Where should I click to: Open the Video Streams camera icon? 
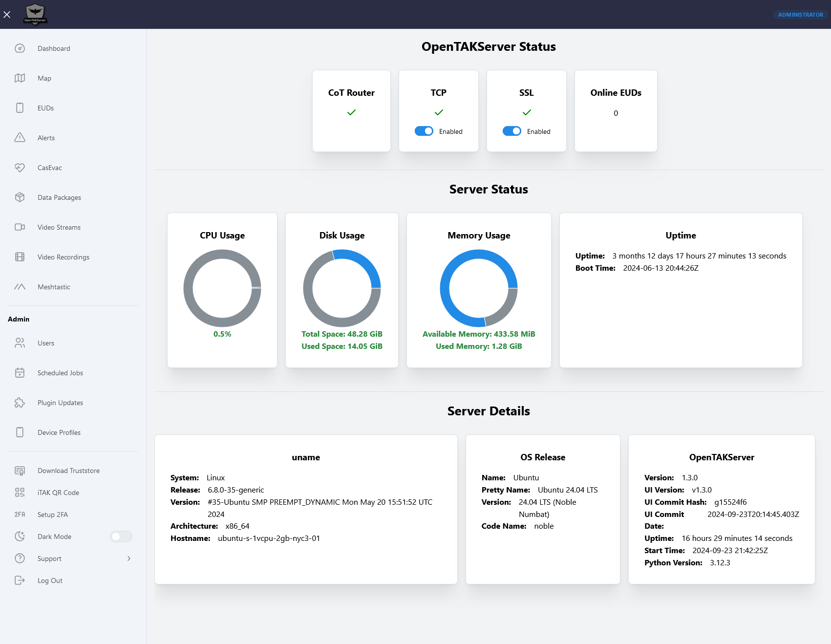click(20, 227)
